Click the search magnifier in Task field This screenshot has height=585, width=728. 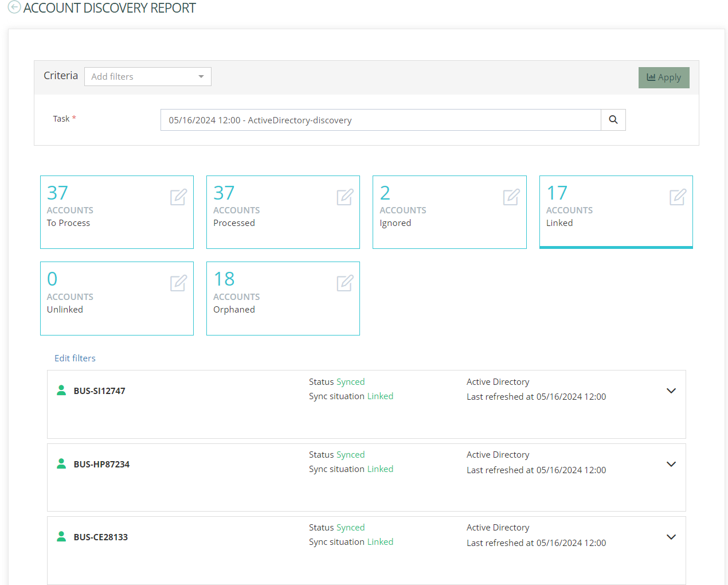point(613,120)
